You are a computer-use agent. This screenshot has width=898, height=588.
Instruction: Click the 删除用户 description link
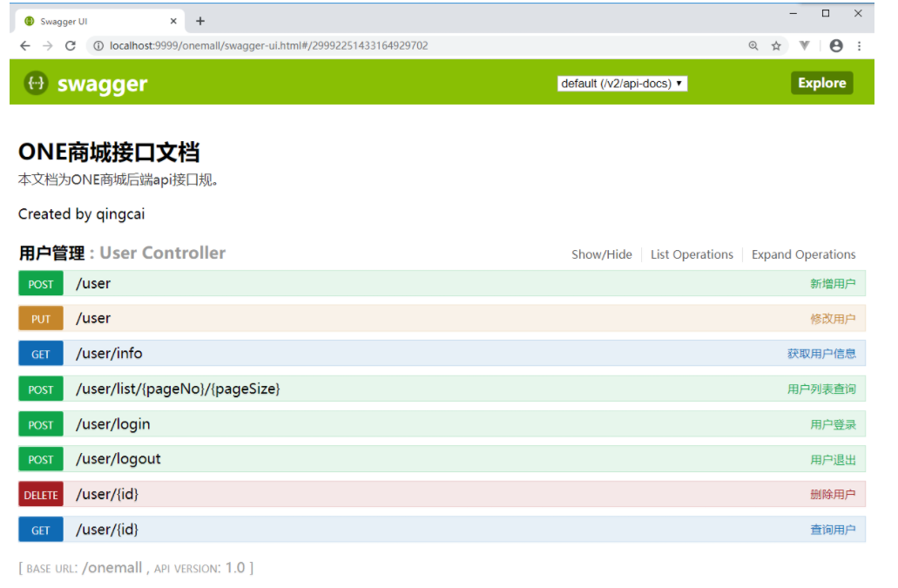pyautogui.click(x=833, y=495)
